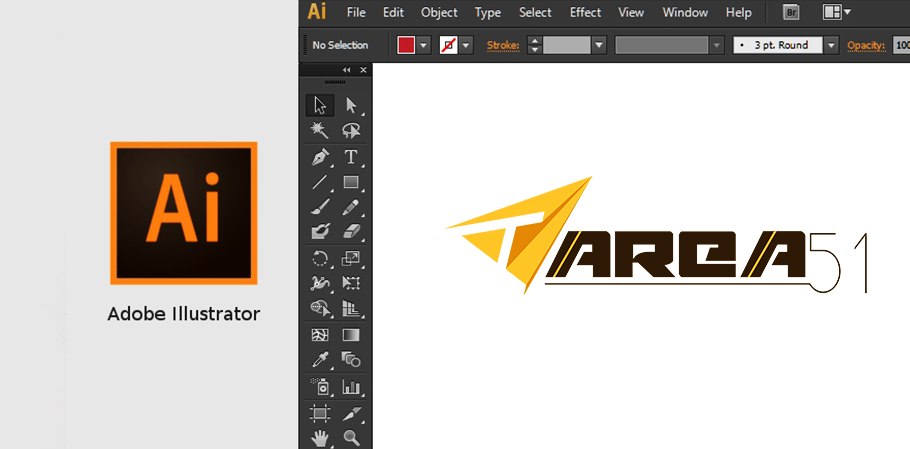Open the Effect menu
The image size is (910, 449).
click(585, 13)
